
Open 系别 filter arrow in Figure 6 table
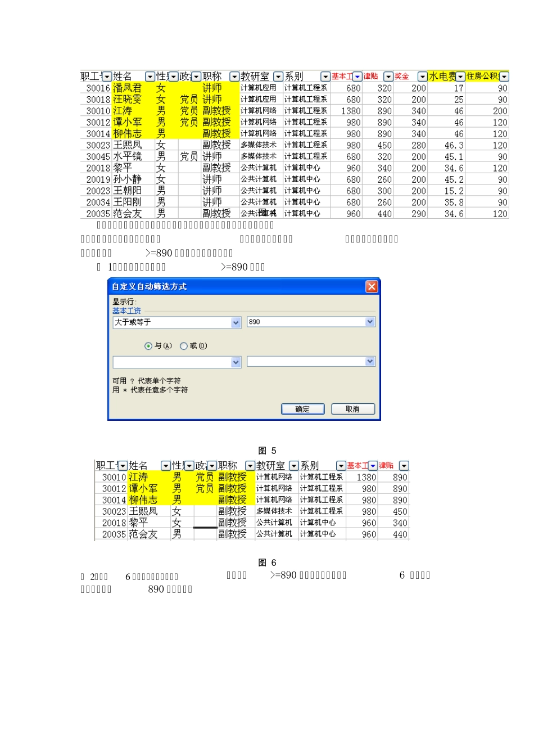coord(341,466)
